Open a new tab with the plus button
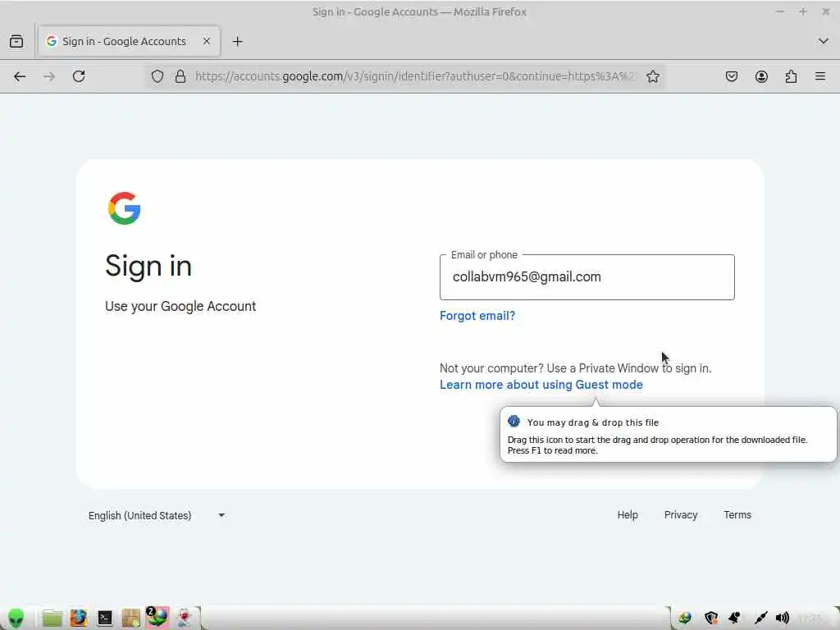840x630 pixels. [237, 41]
